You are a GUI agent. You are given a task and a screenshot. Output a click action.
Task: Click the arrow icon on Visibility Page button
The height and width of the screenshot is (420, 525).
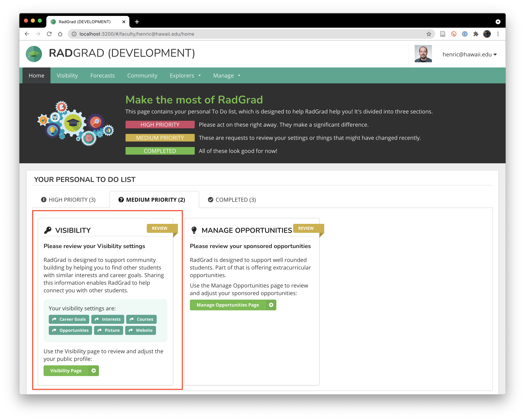(94, 371)
